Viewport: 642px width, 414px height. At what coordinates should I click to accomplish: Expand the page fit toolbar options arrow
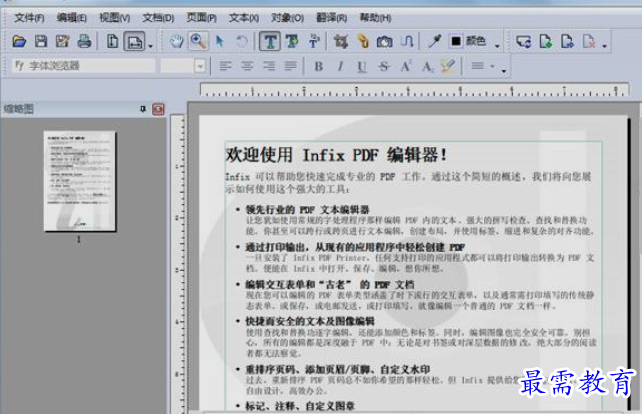coord(150,46)
